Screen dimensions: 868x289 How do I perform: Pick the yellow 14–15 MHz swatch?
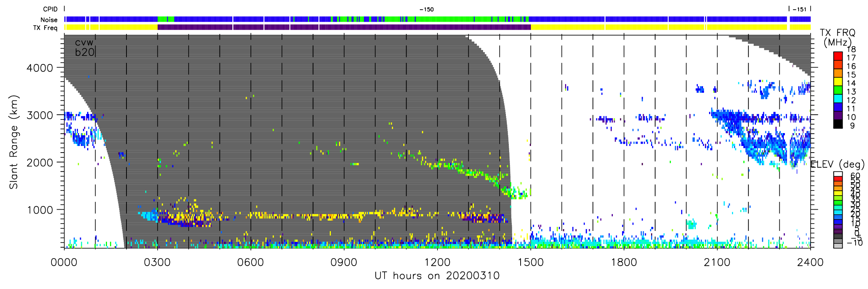click(x=838, y=81)
